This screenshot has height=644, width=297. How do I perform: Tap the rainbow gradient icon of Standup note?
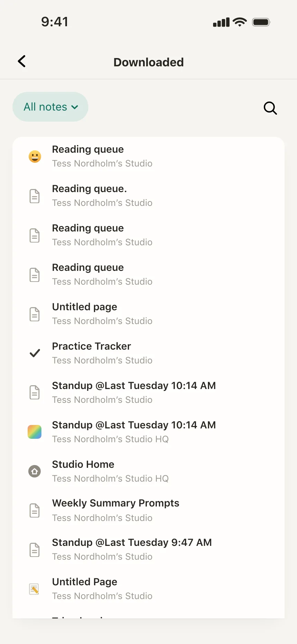(x=35, y=432)
